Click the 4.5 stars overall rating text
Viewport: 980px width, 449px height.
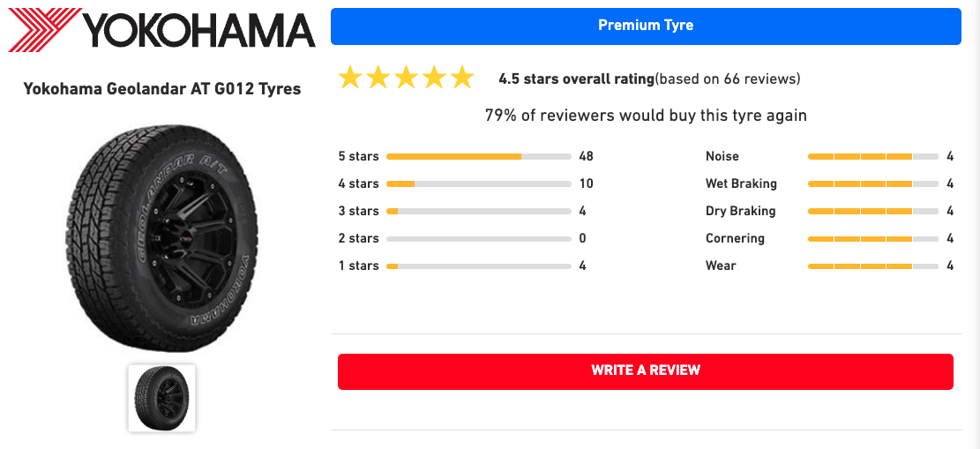coord(576,79)
